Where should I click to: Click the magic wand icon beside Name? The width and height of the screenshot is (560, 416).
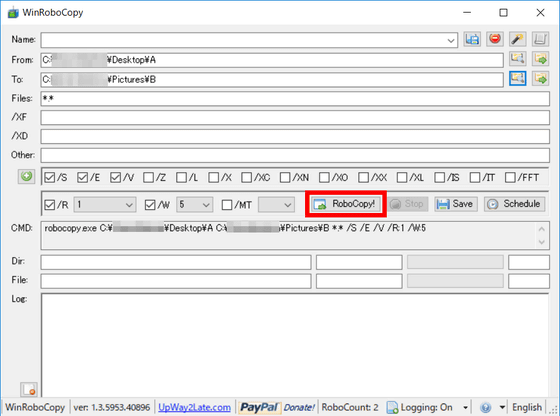pyautogui.click(x=518, y=39)
